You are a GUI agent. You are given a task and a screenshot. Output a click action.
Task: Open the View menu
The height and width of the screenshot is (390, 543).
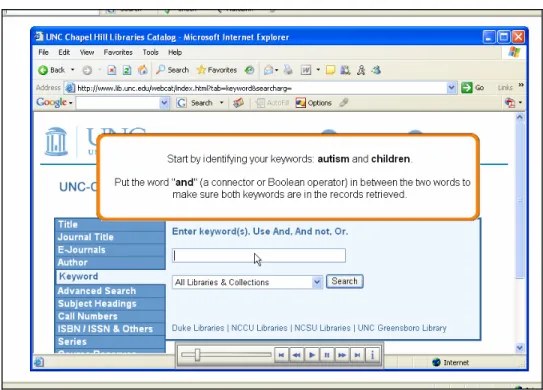[x=87, y=52]
